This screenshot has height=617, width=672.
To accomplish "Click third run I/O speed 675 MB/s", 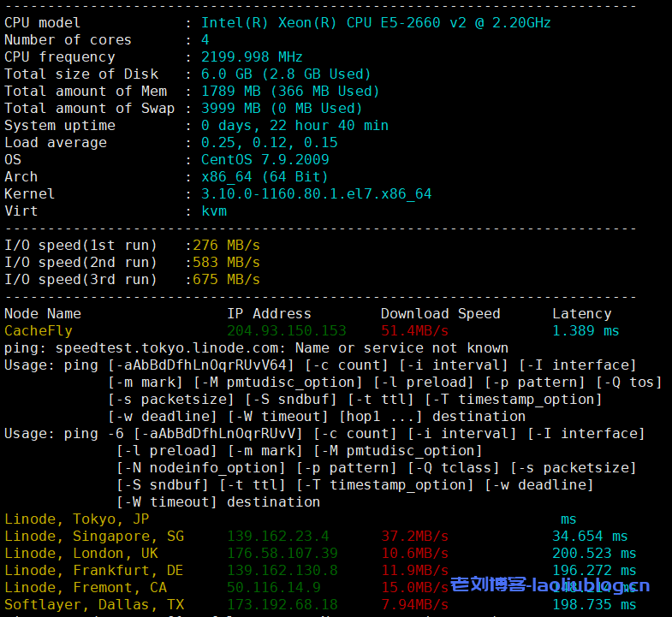I will click(226, 280).
